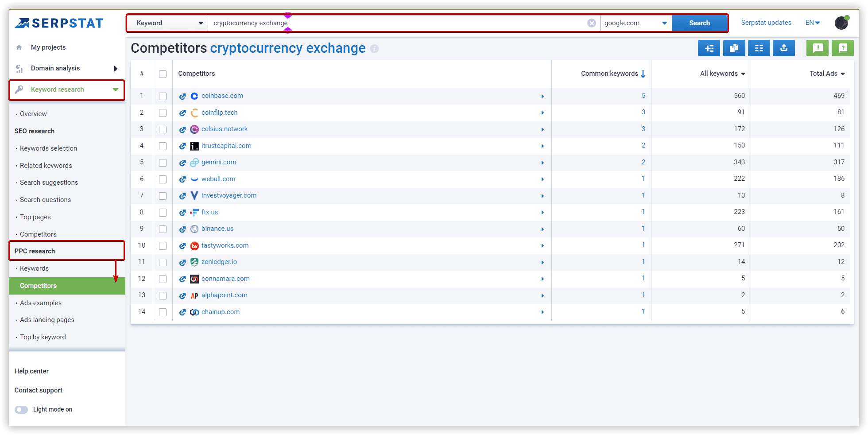Open Search suggestions in the sidebar
Image resolution: width=868 pixels, height=435 pixels.
point(49,183)
